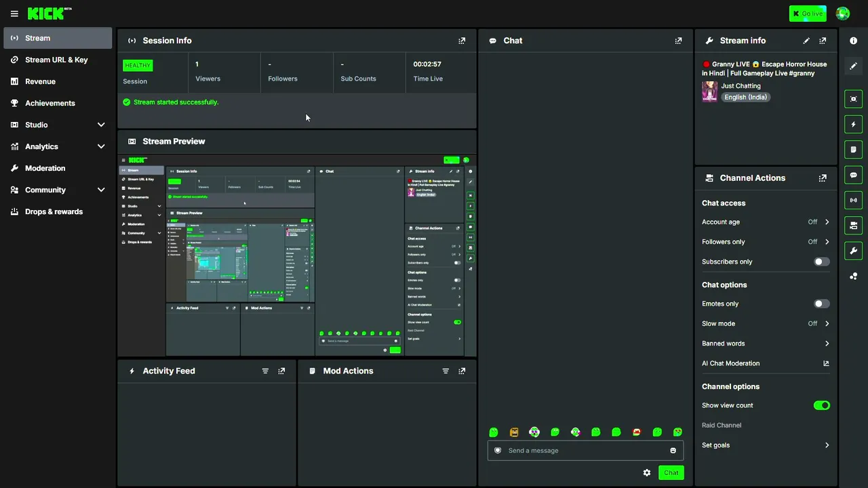Click the shield badge icon in the message box
The width and height of the screenshot is (868, 488).
498,451
